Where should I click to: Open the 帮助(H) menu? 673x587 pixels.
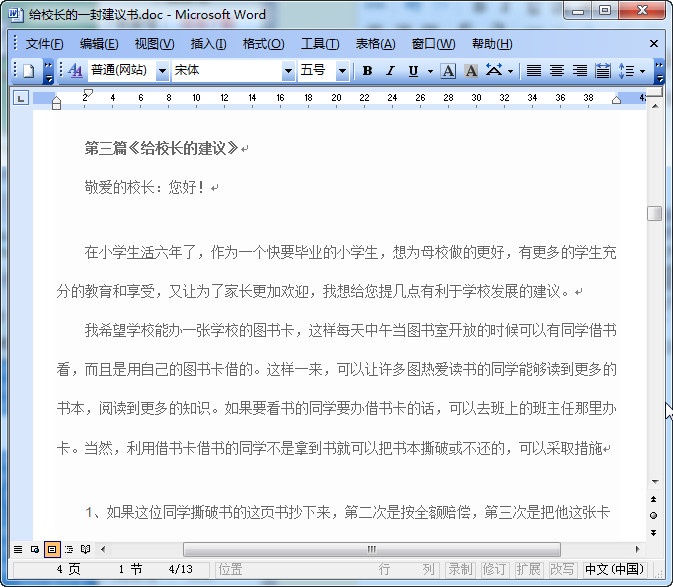492,44
